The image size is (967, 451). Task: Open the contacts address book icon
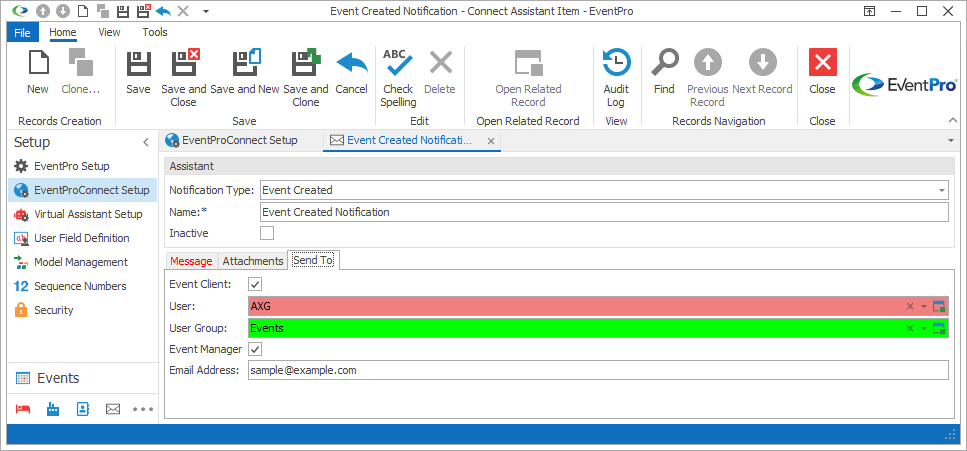pyautogui.click(x=83, y=408)
